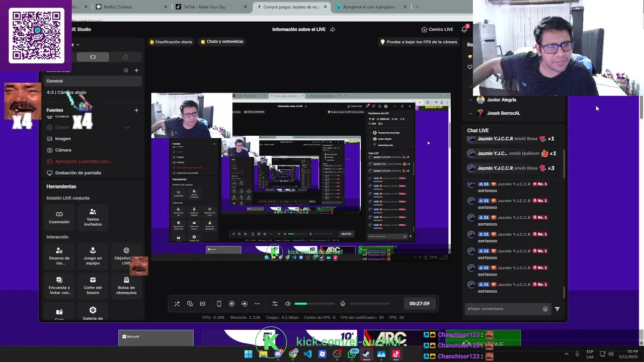This screenshot has height=362, width=644.
Task: Open Galería de... tool
Action: coord(93,313)
